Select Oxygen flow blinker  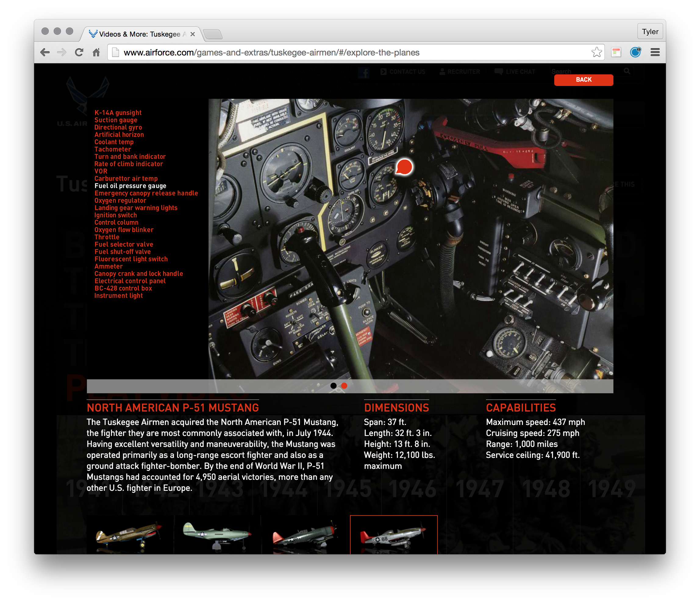(x=124, y=230)
